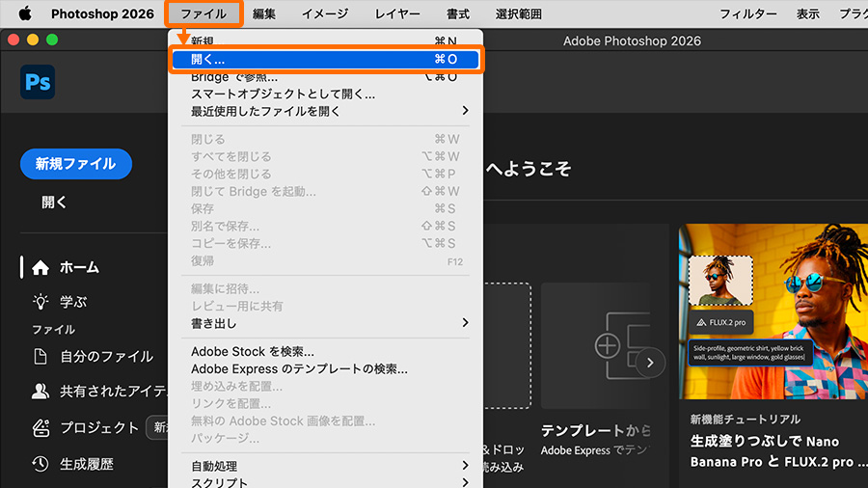The width and height of the screenshot is (868, 488).
Task: Open the Apple menu
Action: (25, 14)
